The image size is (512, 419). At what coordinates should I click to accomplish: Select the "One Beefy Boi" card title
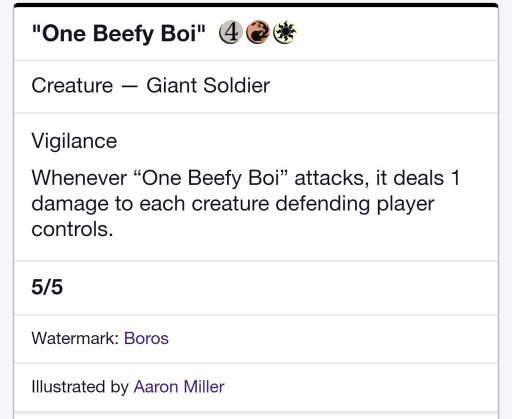(119, 34)
